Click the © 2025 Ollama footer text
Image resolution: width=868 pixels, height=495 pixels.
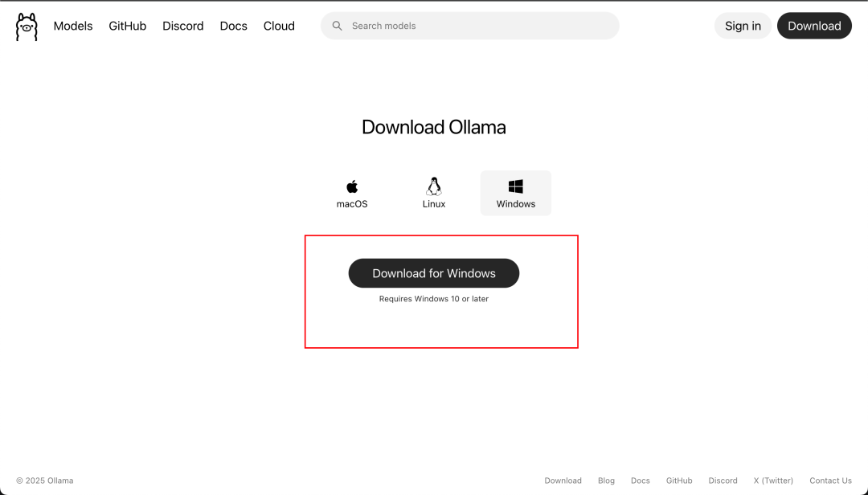(45, 481)
